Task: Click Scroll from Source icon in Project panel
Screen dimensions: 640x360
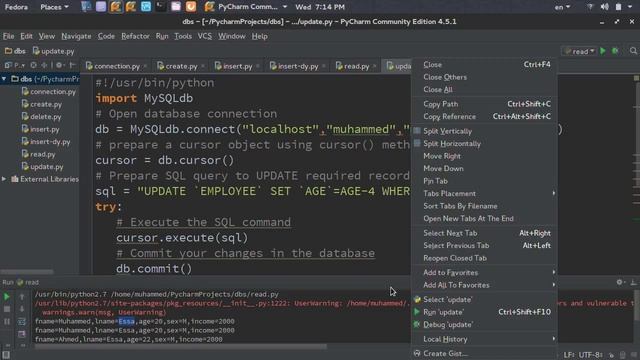Action: coord(33,65)
